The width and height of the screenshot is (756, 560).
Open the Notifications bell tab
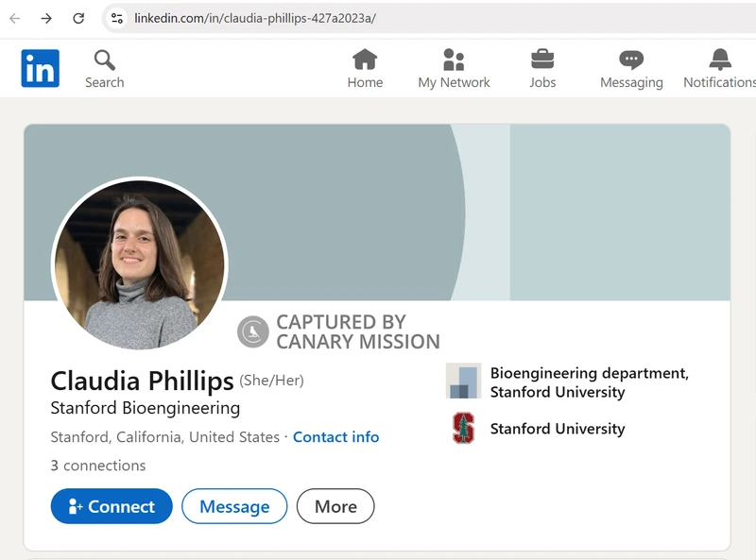(720, 69)
